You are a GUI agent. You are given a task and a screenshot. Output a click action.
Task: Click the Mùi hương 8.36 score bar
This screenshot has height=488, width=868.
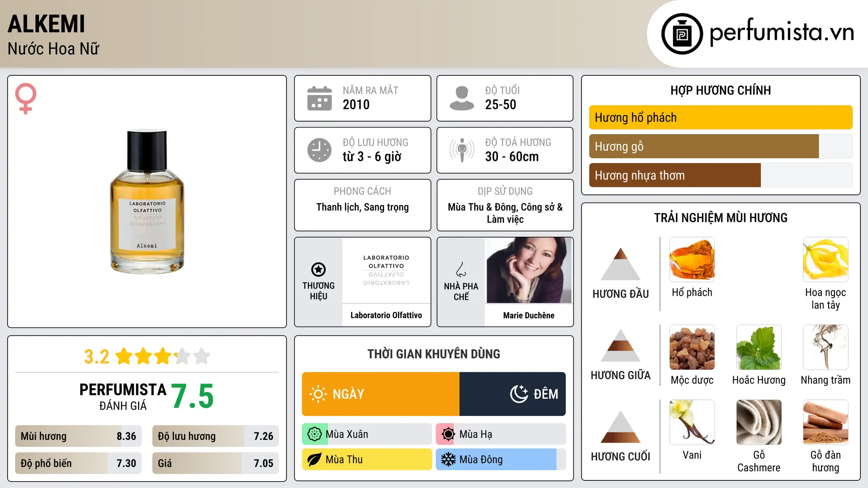pos(78,436)
